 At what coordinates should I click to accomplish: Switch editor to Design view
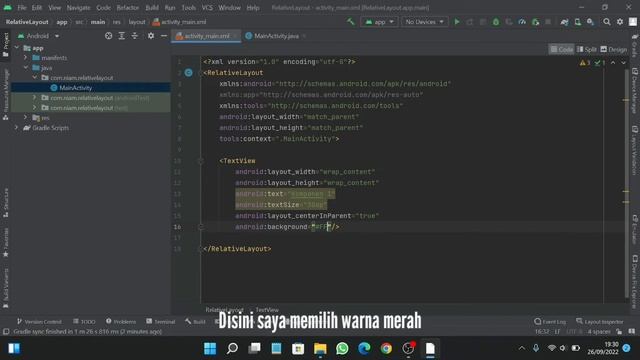[613, 49]
